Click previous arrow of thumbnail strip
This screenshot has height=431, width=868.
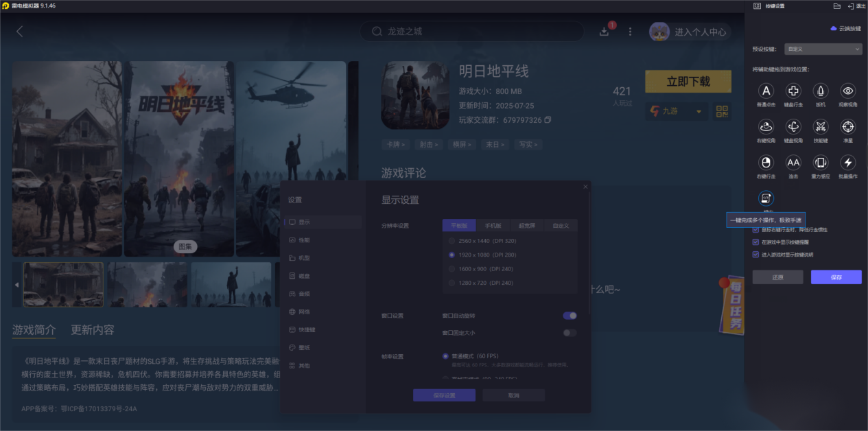click(17, 284)
